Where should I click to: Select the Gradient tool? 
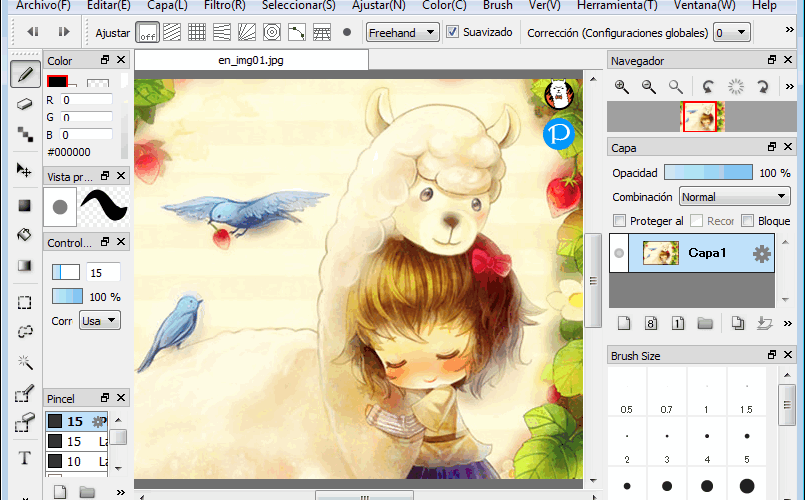25,265
